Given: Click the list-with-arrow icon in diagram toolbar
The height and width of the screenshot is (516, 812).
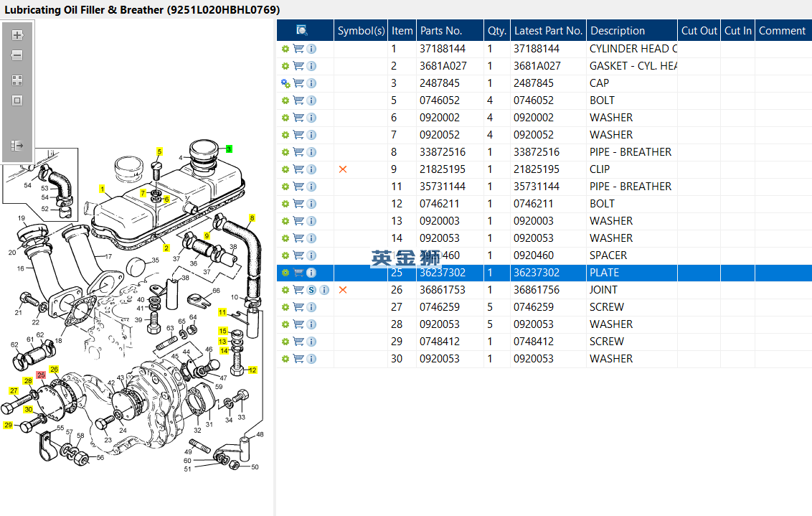Looking at the screenshot, I should (17, 146).
